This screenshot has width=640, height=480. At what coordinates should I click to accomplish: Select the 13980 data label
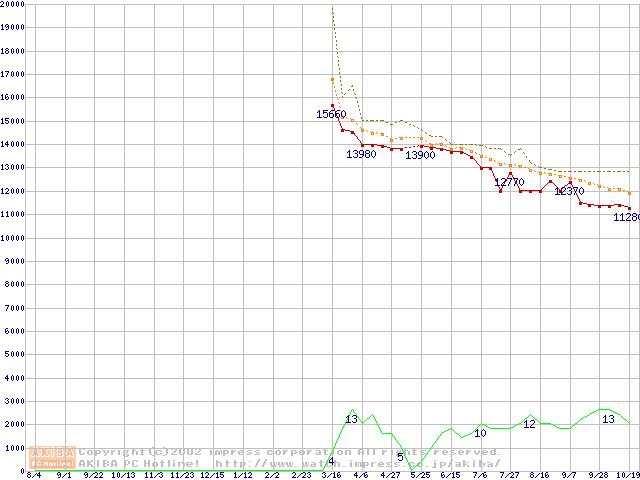coord(361,154)
